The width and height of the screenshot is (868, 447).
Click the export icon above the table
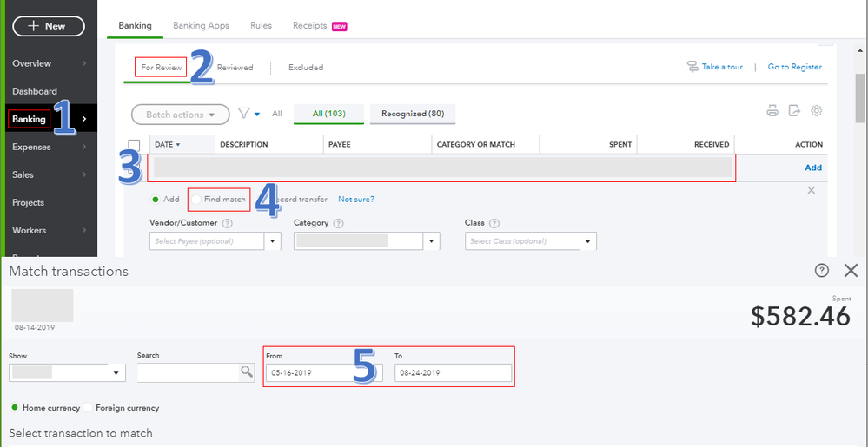[x=794, y=110]
